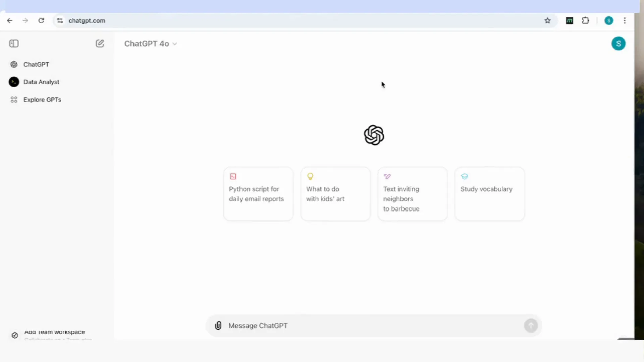The height and width of the screenshot is (362, 644).
Task: Click the Data Analyst sidebar icon
Action: 14,82
